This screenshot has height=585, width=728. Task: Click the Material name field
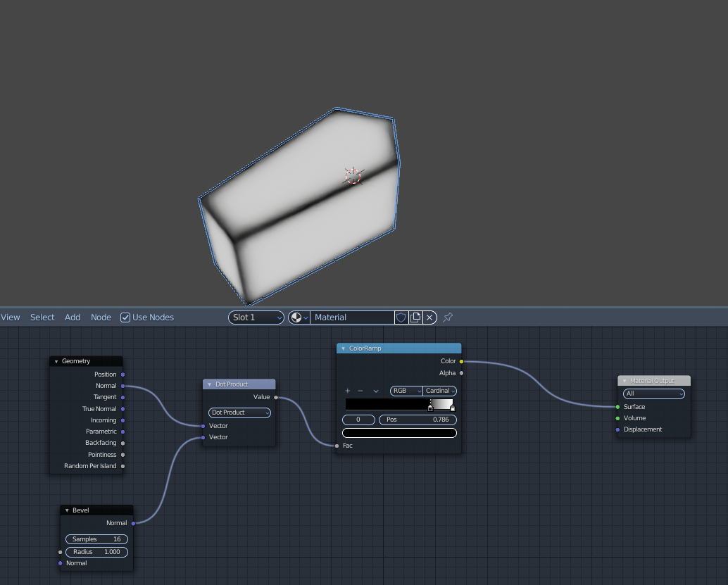pos(353,317)
